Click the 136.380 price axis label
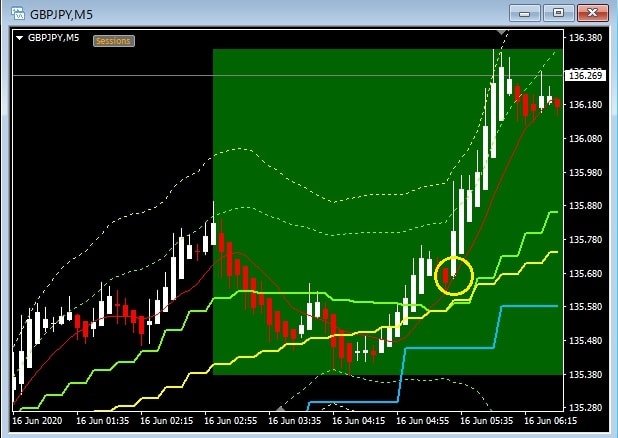The image size is (618, 438). pos(584,38)
